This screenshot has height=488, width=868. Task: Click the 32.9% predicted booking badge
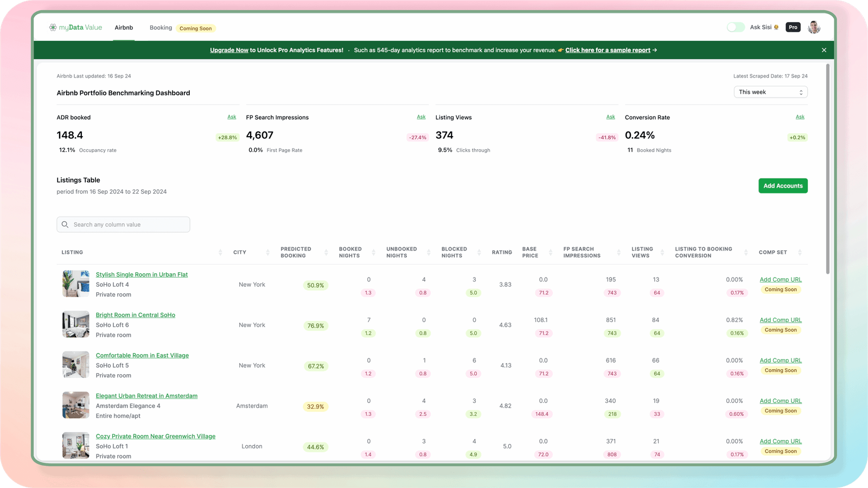tap(315, 407)
